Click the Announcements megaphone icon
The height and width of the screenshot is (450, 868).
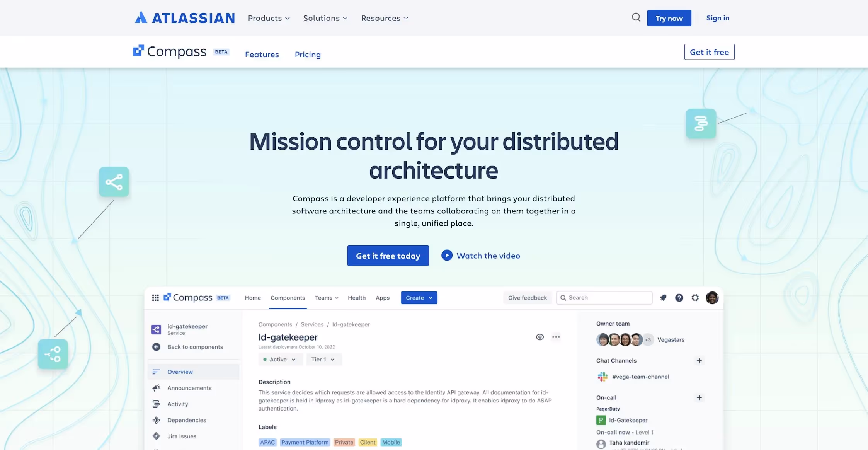pos(156,388)
